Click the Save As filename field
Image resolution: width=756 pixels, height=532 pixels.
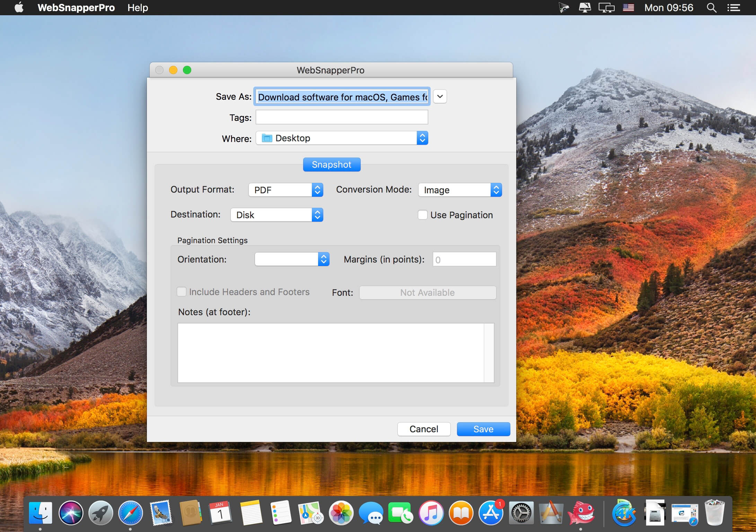[x=342, y=97]
